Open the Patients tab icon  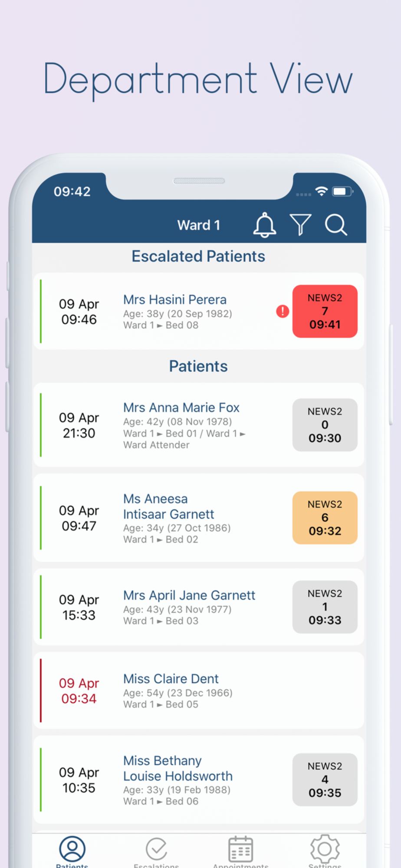point(72,850)
